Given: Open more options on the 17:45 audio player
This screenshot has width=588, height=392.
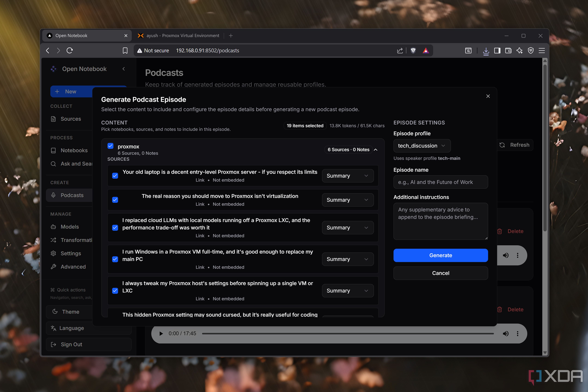Looking at the screenshot, I should point(517,333).
